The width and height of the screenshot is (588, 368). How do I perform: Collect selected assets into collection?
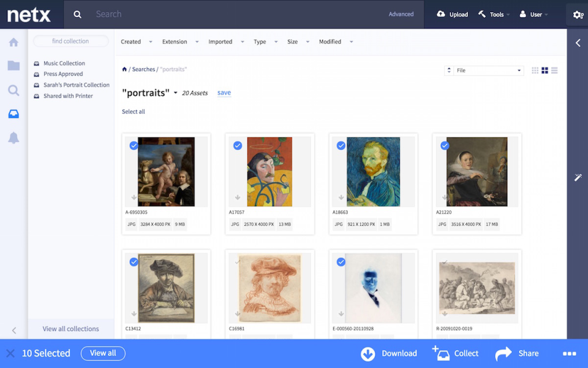pyautogui.click(x=455, y=353)
